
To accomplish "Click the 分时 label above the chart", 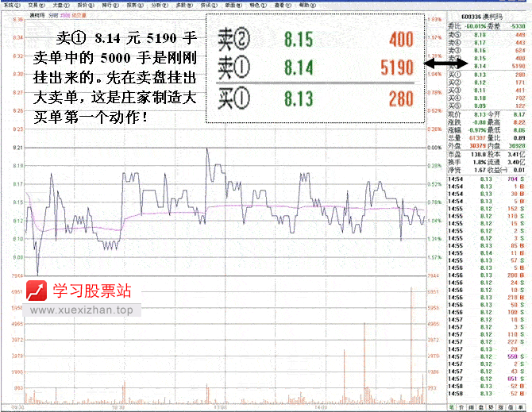I will click(x=54, y=15).
